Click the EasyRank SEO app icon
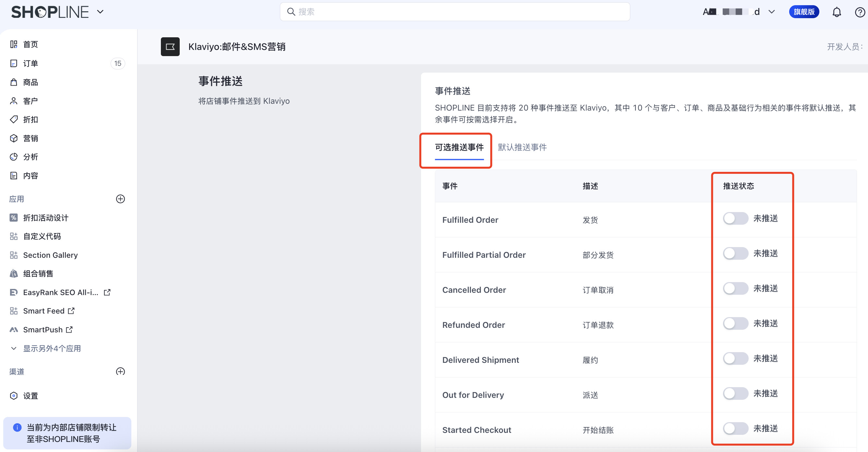This screenshot has height=452, width=868. 14,292
